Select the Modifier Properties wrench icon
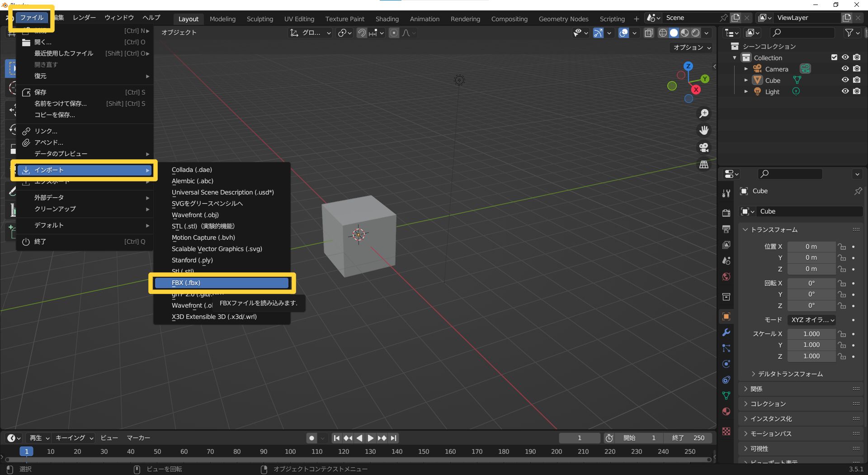Viewport: 868px width, 475px height. pyautogui.click(x=726, y=332)
